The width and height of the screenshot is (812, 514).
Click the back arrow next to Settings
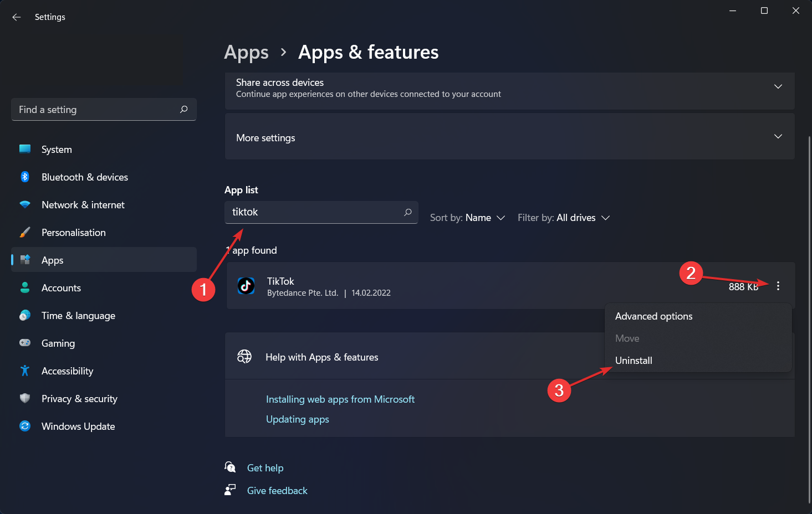point(17,17)
